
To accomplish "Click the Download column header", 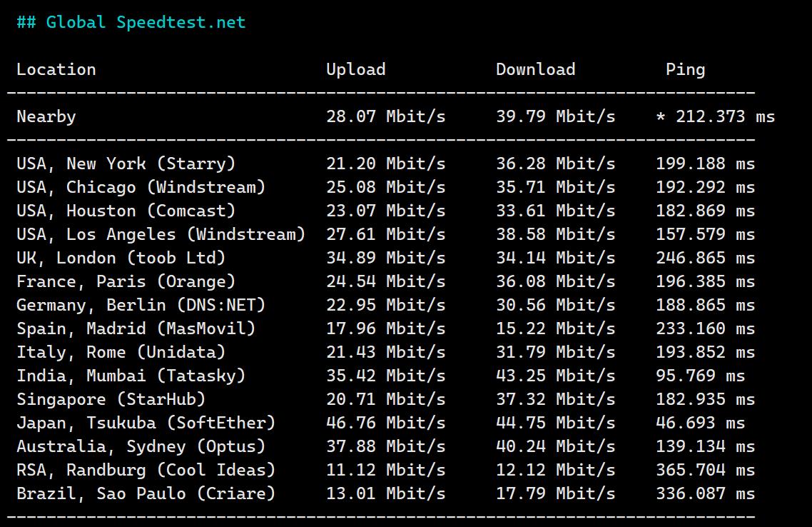I will pyautogui.click(x=535, y=69).
